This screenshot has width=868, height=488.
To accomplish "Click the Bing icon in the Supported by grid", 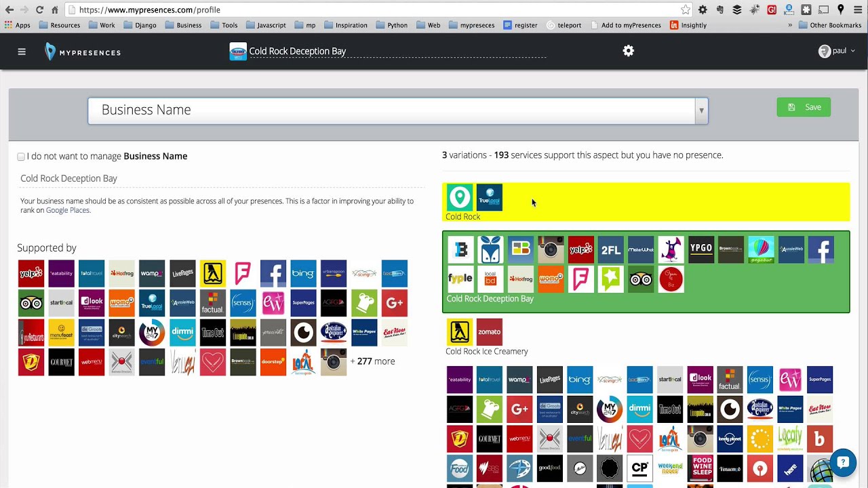I will click(x=303, y=273).
